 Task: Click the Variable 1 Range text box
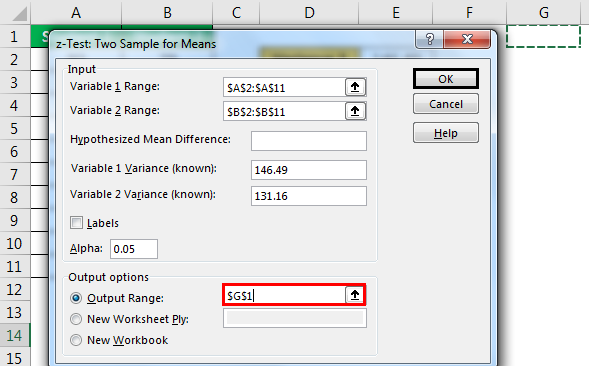tap(284, 87)
